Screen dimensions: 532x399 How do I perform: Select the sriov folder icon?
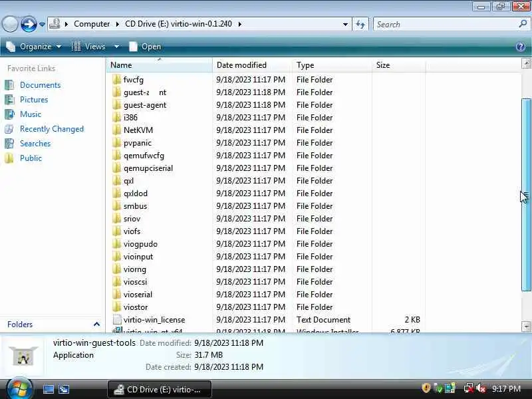117,219
